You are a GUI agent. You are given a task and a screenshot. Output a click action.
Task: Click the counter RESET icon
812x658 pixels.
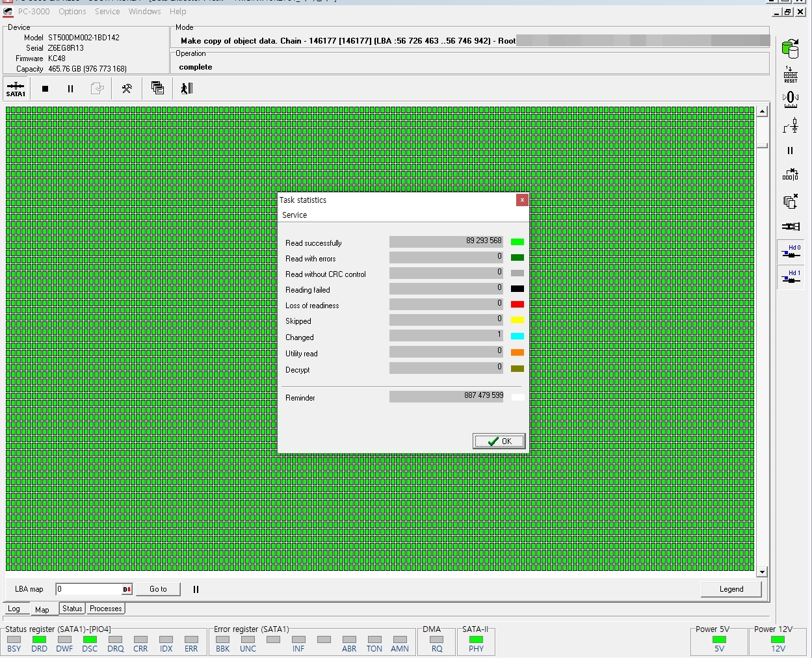coord(791,75)
